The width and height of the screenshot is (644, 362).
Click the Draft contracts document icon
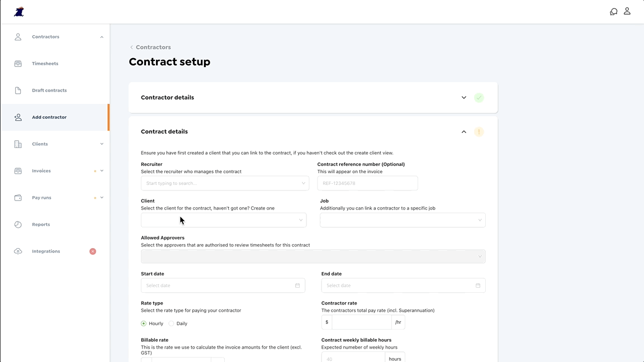(18, 90)
